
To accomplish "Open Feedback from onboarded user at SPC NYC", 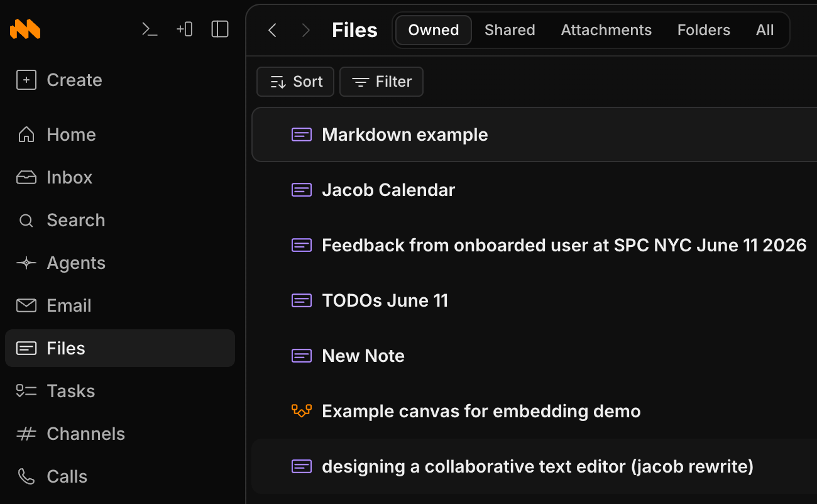I will click(x=534, y=245).
